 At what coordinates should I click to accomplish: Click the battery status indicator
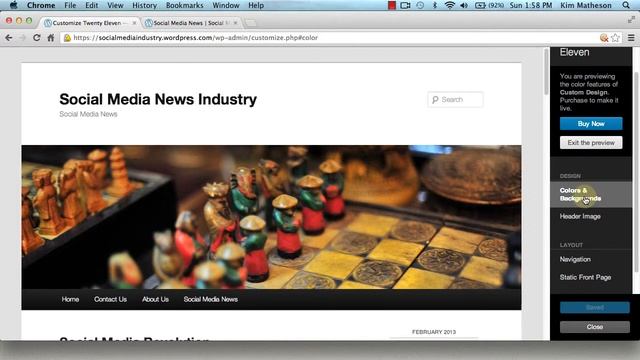489,5
